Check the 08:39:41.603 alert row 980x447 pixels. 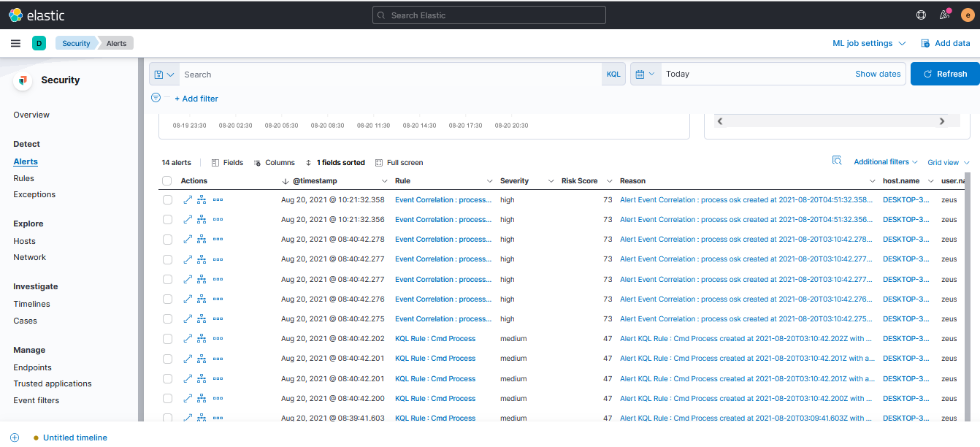coord(167,418)
